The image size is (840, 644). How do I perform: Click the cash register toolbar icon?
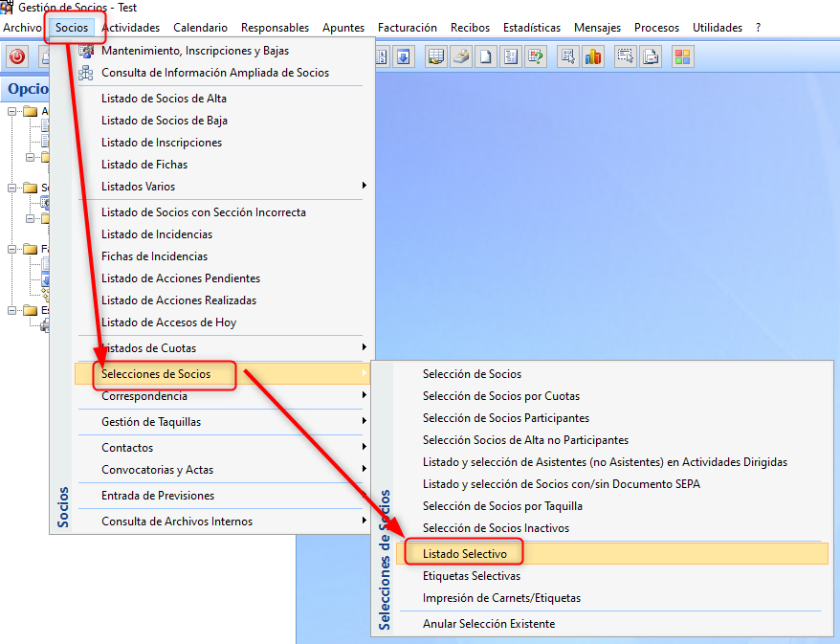[461, 56]
